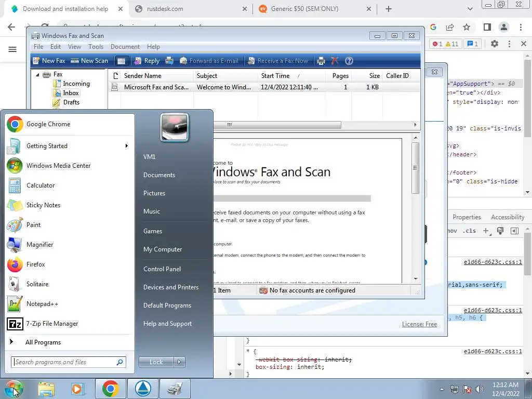
Task: Open Paint from Start menu
Action: [x=70, y=224]
